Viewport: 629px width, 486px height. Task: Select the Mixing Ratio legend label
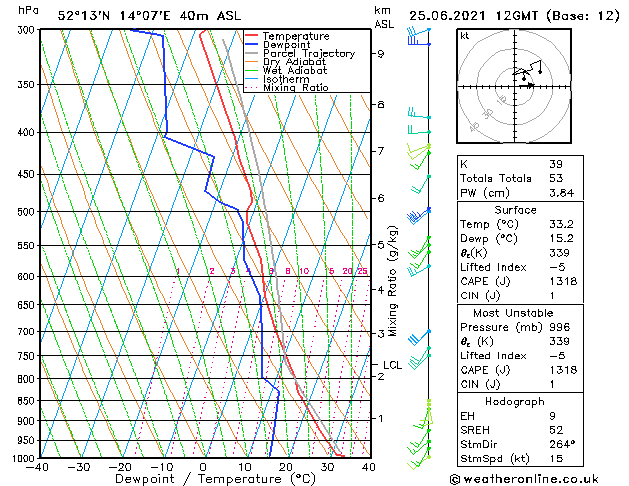point(296,87)
